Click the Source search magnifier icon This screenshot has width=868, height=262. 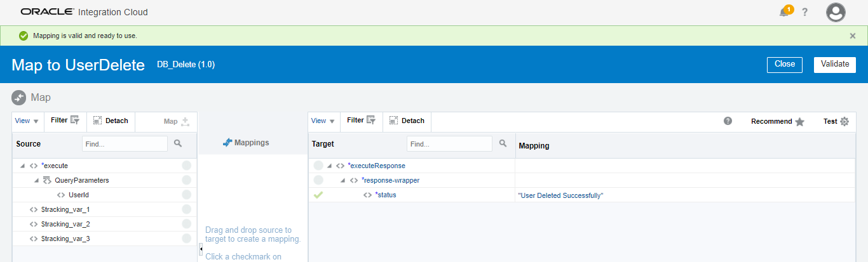[178, 144]
